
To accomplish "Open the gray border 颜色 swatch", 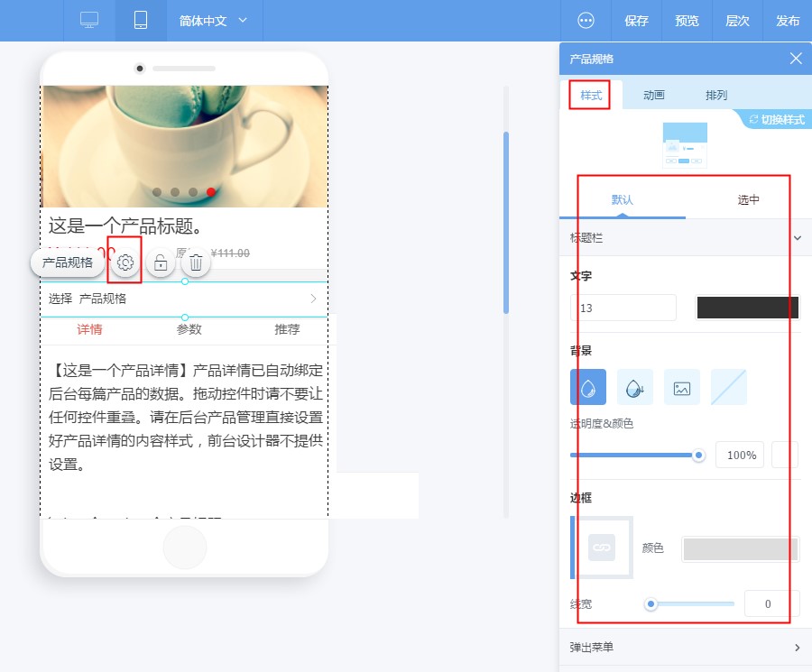I will pos(741,548).
